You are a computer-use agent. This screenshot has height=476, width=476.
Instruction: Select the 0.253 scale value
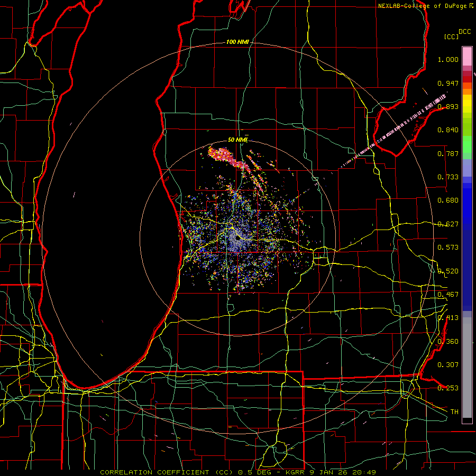448,388
